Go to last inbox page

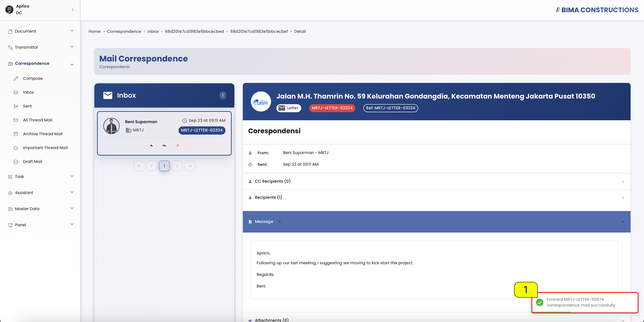pyautogui.click(x=190, y=166)
